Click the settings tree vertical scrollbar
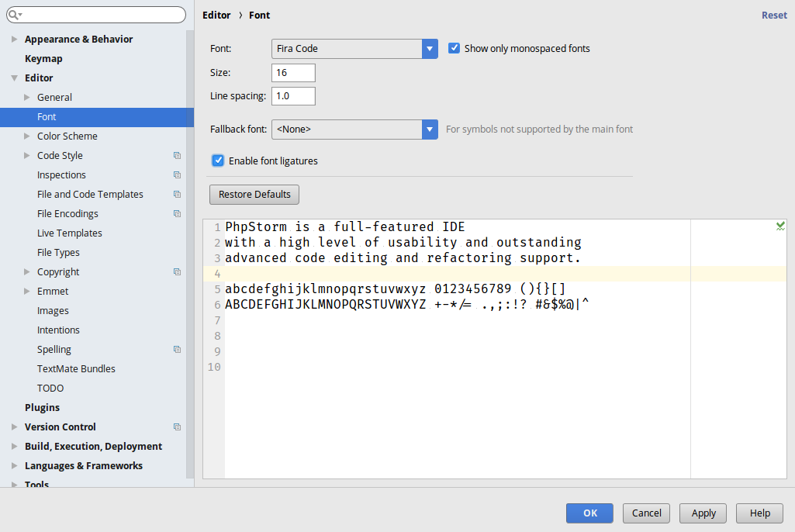The width and height of the screenshot is (795, 532). [189, 254]
